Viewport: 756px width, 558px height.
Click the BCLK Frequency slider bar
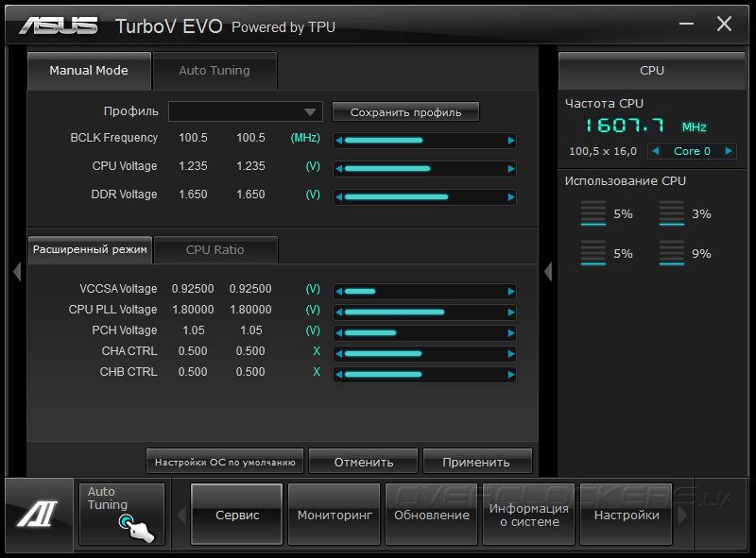(x=424, y=141)
